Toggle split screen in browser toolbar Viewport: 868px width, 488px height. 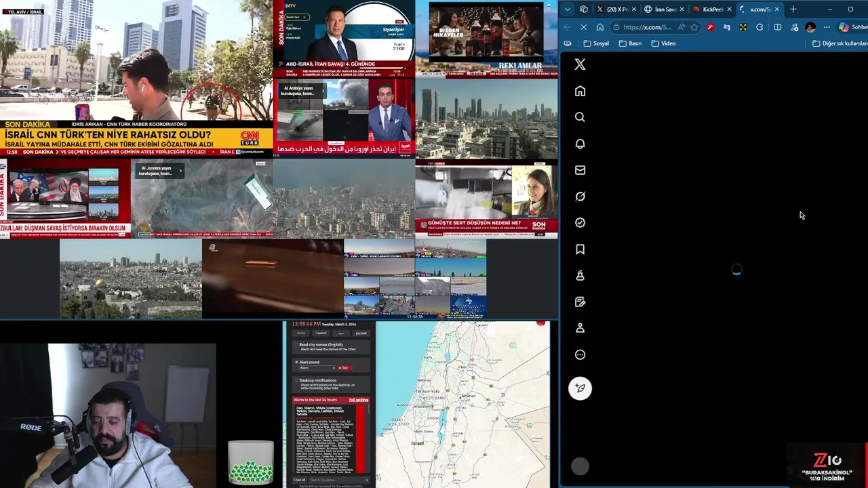(778, 27)
